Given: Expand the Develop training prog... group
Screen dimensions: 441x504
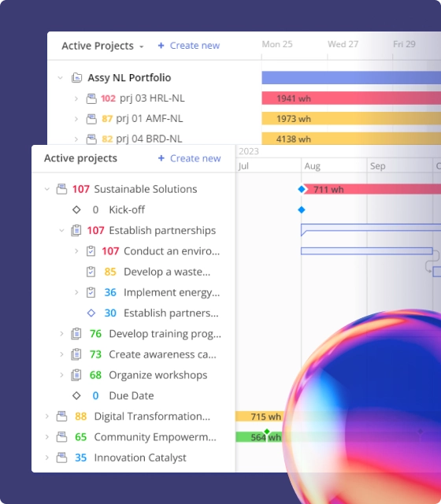Looking at the screenshot, I should [61, 334].
